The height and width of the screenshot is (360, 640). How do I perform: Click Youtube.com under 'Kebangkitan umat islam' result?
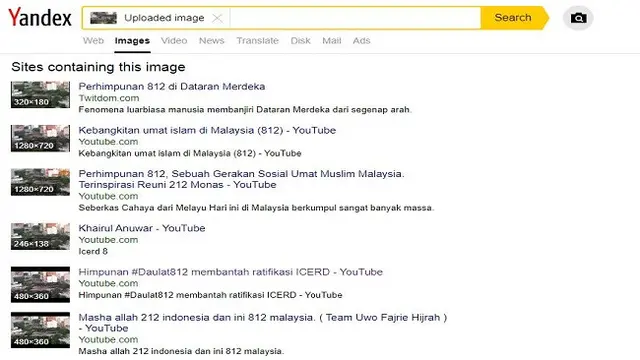point(108,142)
